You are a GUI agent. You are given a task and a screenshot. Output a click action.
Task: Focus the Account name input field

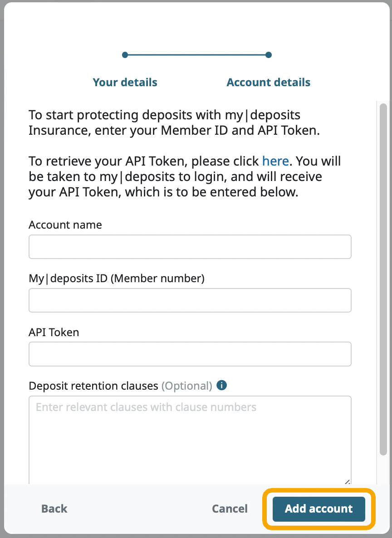(190, 247)
